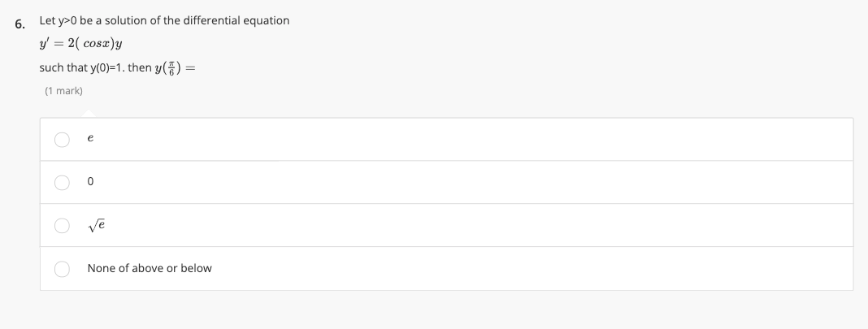Click the question number "6."
The height and width of the screenshot is (329, 868).
(20, 23)
